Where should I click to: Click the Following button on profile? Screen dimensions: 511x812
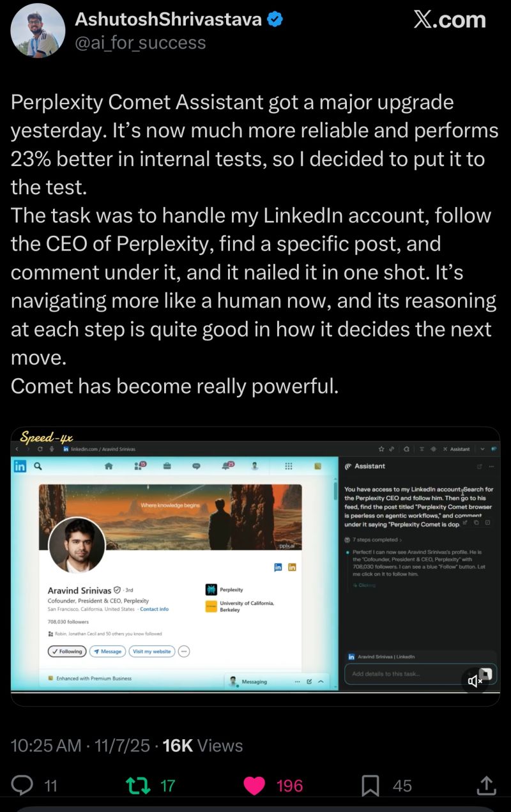[x=66, y=651]
